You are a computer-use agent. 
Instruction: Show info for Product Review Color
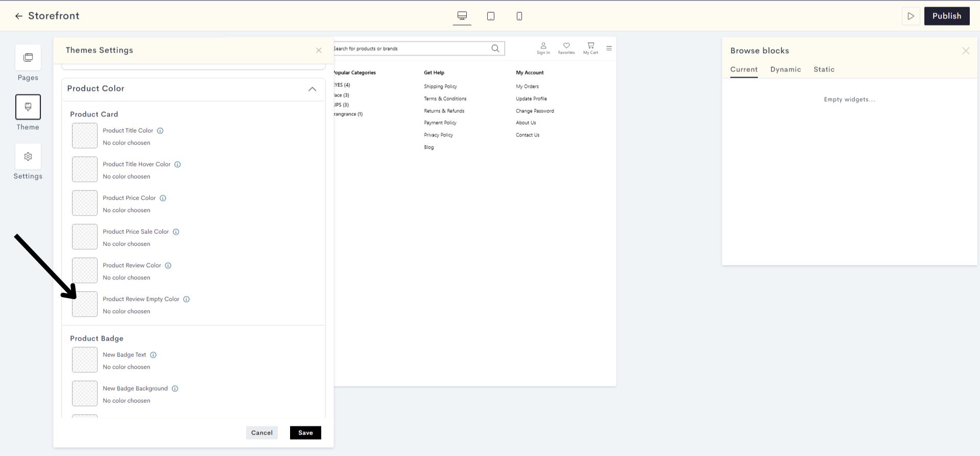point(168,266)
